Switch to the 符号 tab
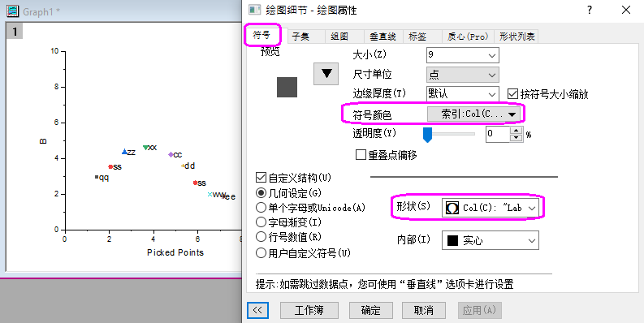 point(261,35)
